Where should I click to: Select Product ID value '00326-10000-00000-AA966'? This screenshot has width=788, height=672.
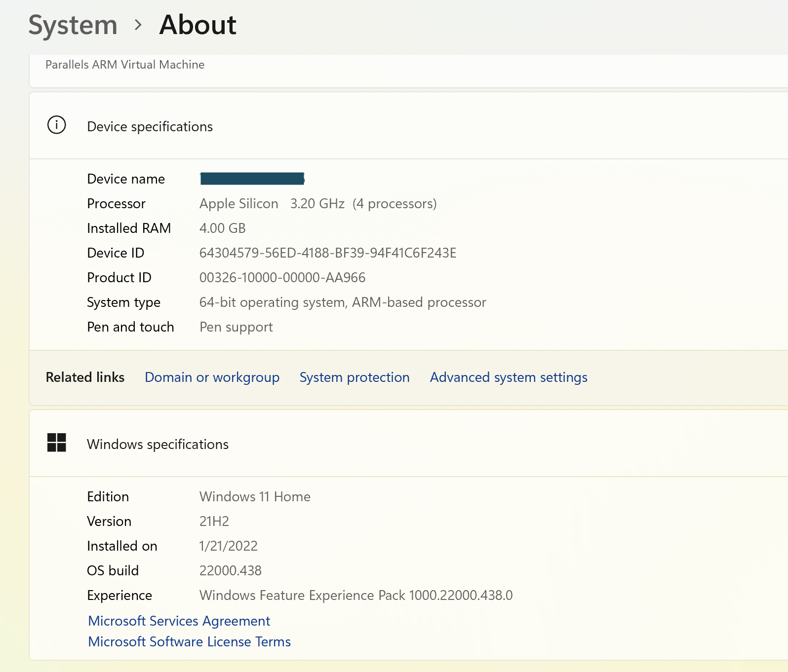tap(282, 278)
